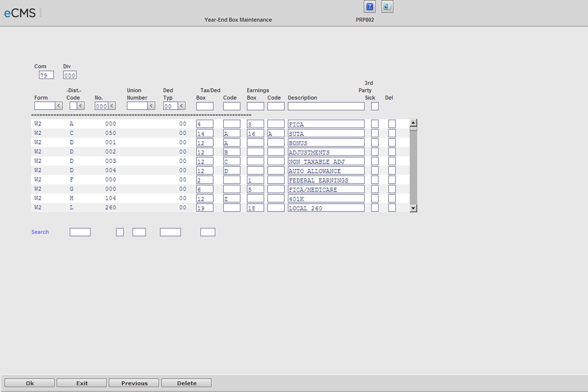Enable the 3rd Party Sick toggle for 401K row

point(375,199)
